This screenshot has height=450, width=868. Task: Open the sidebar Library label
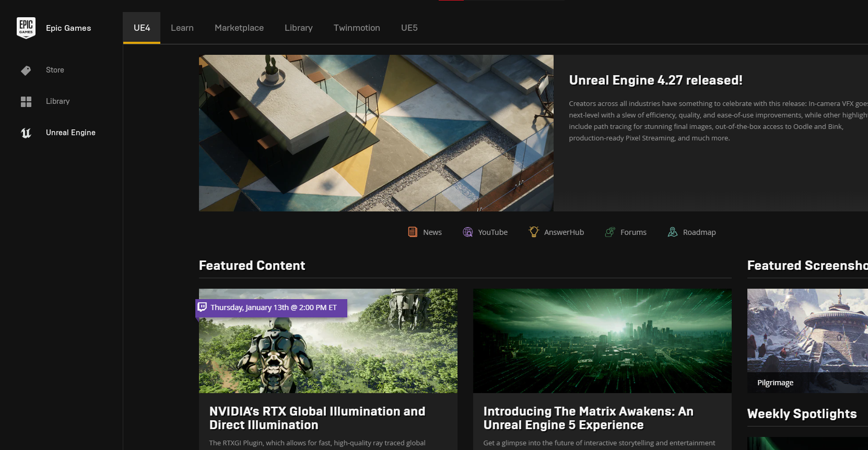pyautogui.click(x=57, y=101)
